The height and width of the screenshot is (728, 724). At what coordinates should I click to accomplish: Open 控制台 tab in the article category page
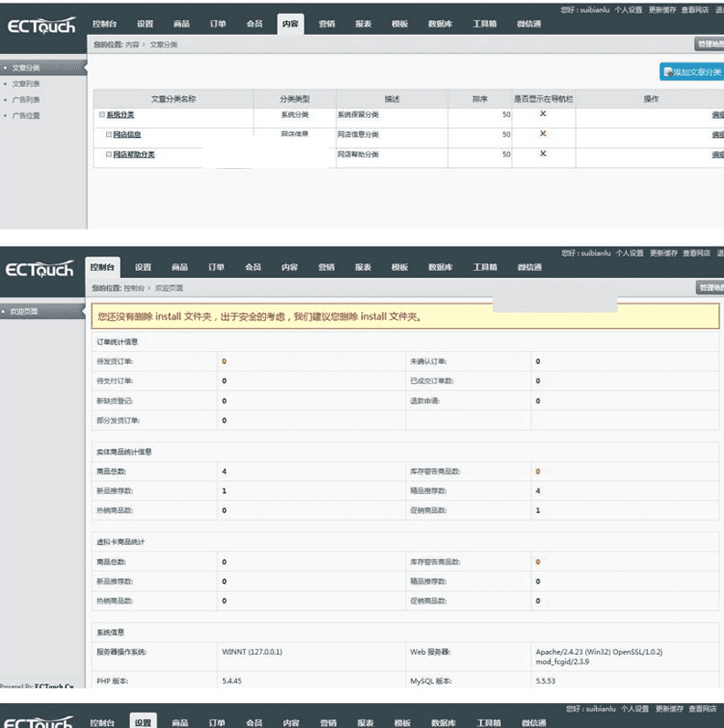104,24
